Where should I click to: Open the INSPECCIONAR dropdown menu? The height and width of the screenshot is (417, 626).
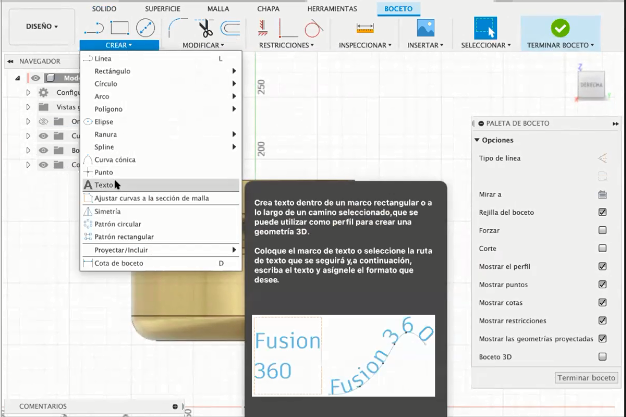coord(365,45)
